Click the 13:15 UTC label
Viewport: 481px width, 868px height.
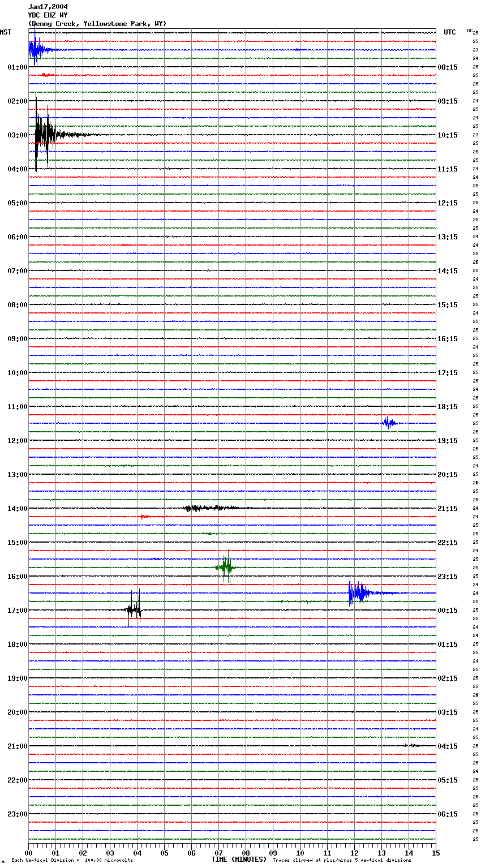[448, 237]
